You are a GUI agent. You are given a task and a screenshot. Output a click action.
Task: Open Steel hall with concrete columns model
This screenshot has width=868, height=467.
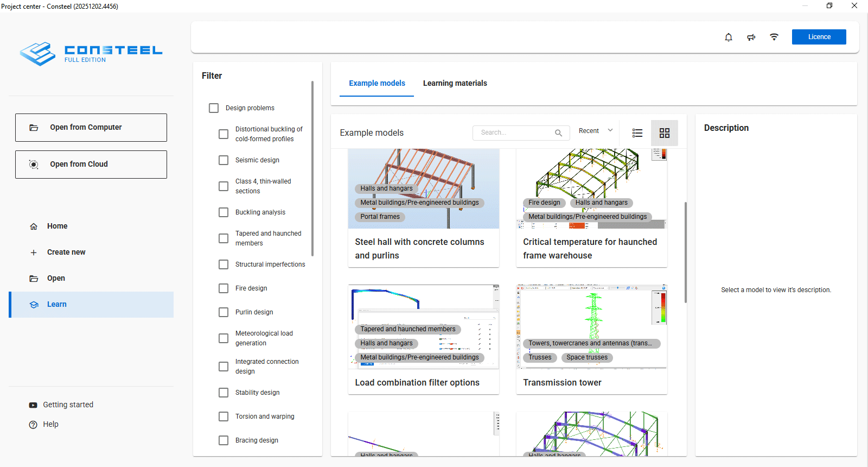pyautogui.click(x=424, y=207)
